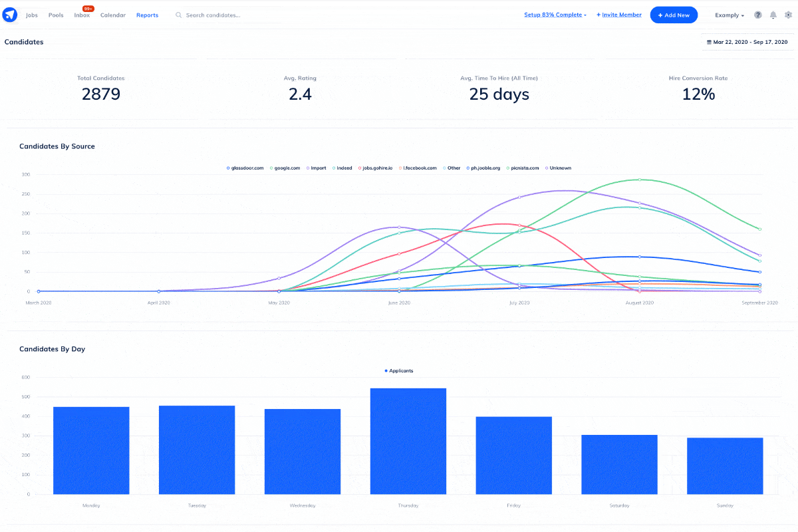The height and width of the screenshot is (532, 798).
Task: Hide the l.facebook.com line via its legend entry
Action: point(418,168)
